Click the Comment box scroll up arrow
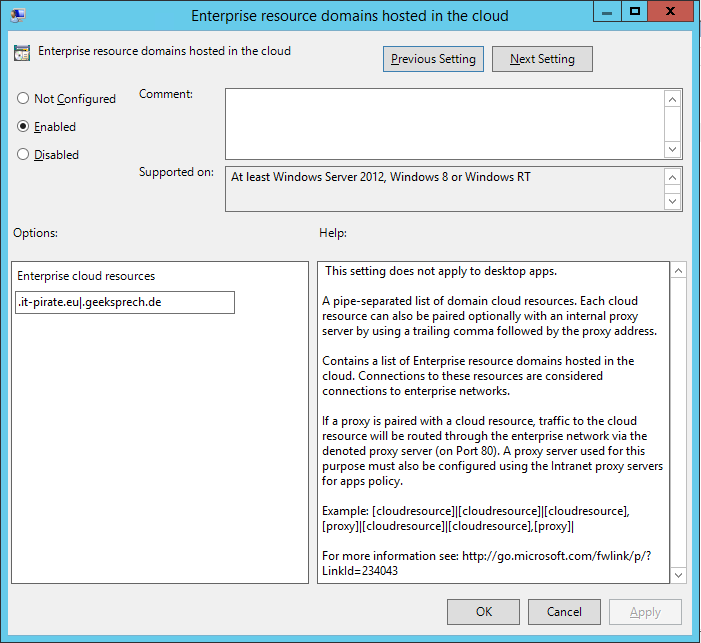 pos(672,99)
